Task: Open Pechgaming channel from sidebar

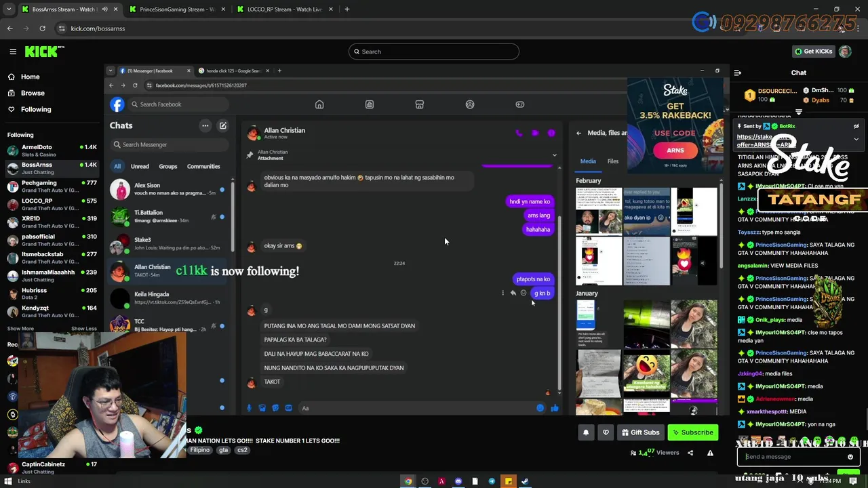Action: 51,186
